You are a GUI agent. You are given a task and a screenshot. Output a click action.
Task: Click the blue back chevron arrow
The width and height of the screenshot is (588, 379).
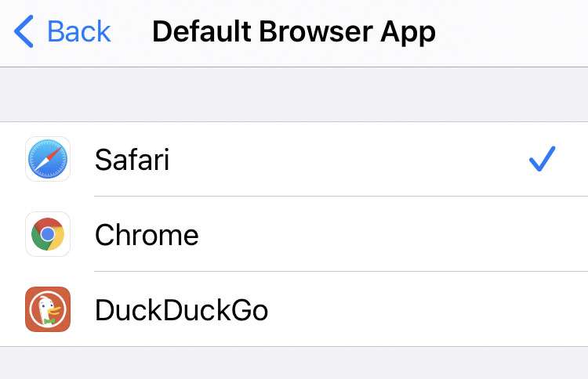(24, 32)
